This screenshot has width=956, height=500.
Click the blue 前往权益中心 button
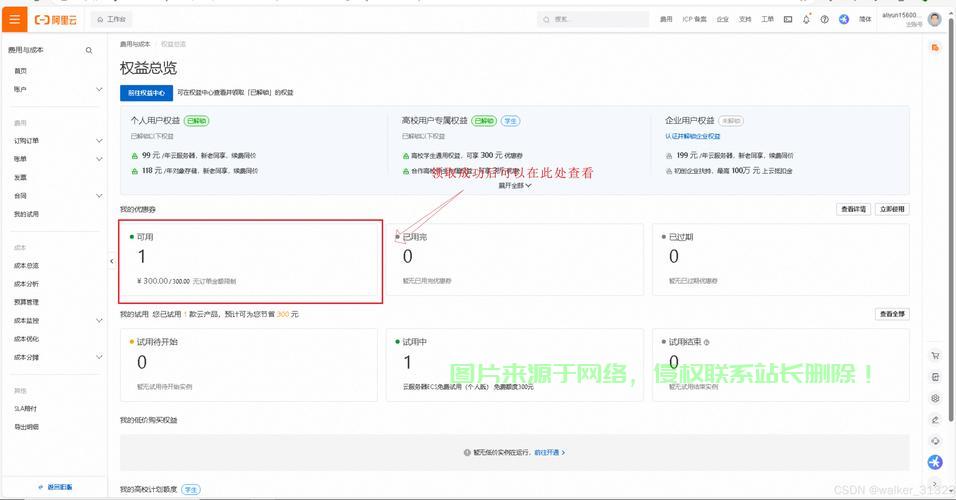[x=146, y=93]
